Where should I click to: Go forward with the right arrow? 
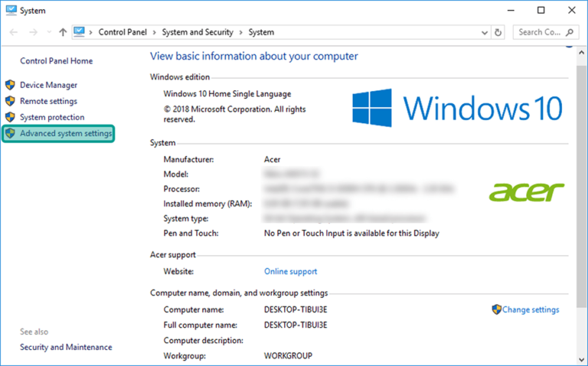click(34, 32)
